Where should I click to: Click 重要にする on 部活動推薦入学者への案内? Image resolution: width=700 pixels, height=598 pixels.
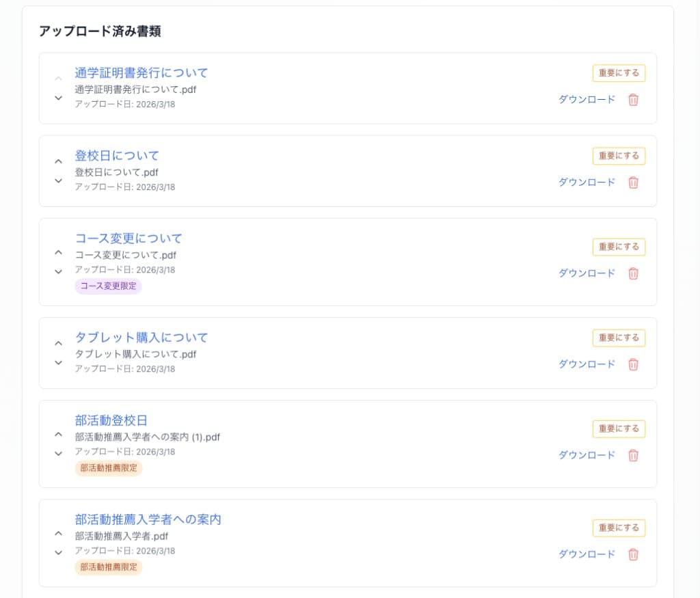point(619,528)
